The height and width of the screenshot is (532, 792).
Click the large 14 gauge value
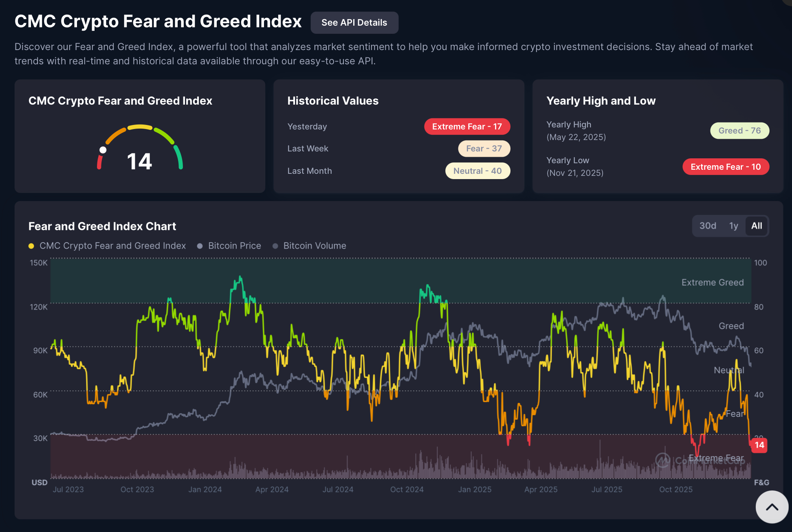139,161
